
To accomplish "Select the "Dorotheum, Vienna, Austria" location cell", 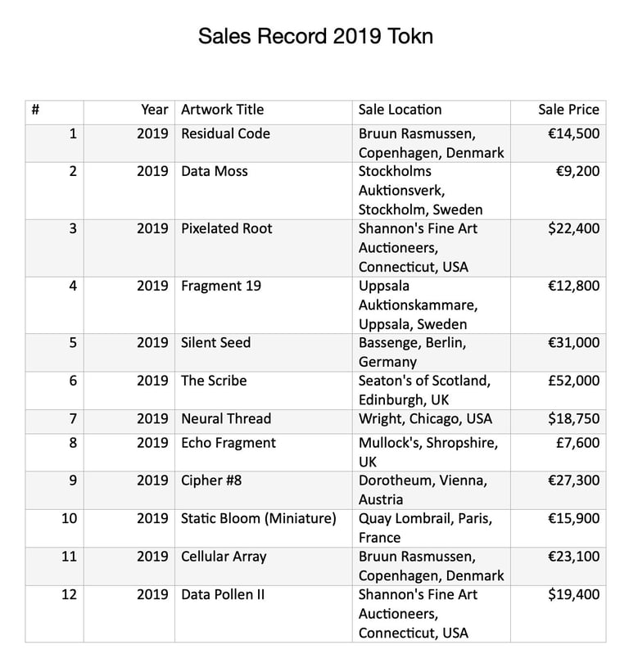I will pos(419,489).
